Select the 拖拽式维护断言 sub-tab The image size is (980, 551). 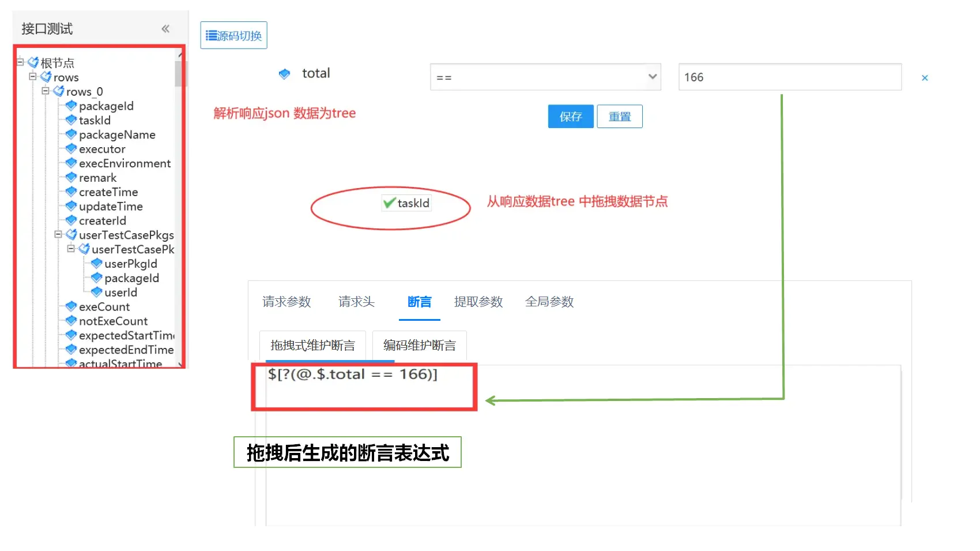[312, 345]
